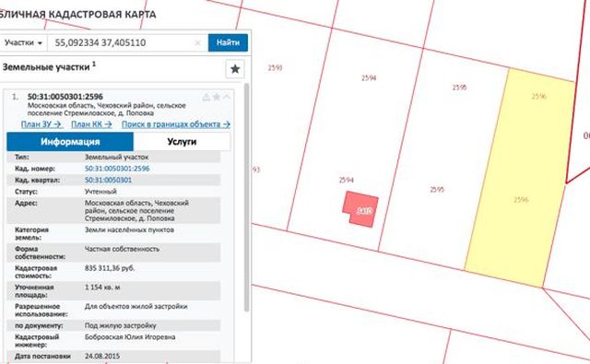Switch to the Информация tab
This screenshot has height=364, width=590.
pos(70,142)
